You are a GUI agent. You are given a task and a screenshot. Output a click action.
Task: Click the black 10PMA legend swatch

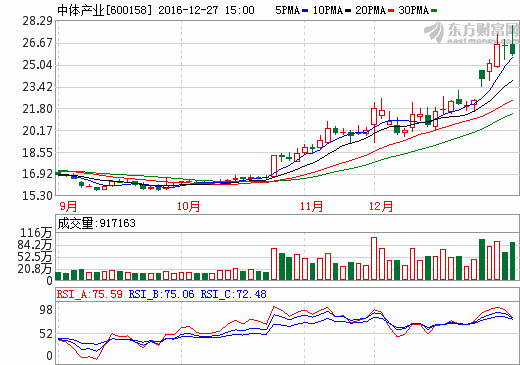[x=348, y=11]
